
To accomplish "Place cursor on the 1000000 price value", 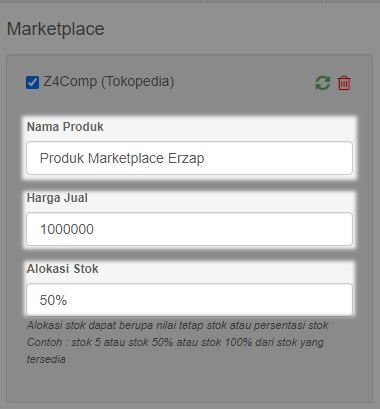I will click(67, 229).
